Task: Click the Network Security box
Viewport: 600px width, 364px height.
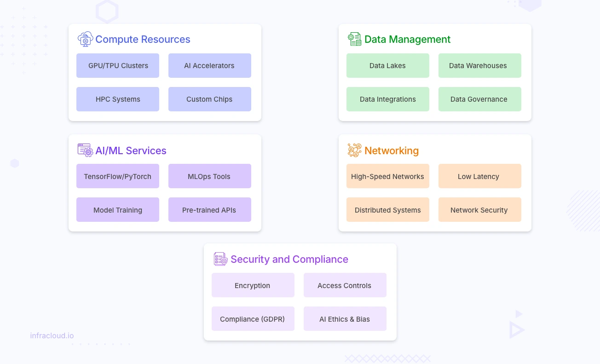Action: [480, 210]
